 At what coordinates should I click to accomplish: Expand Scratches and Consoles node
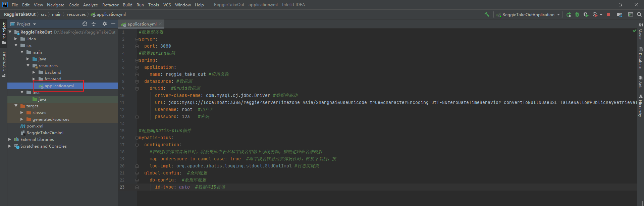10,146
